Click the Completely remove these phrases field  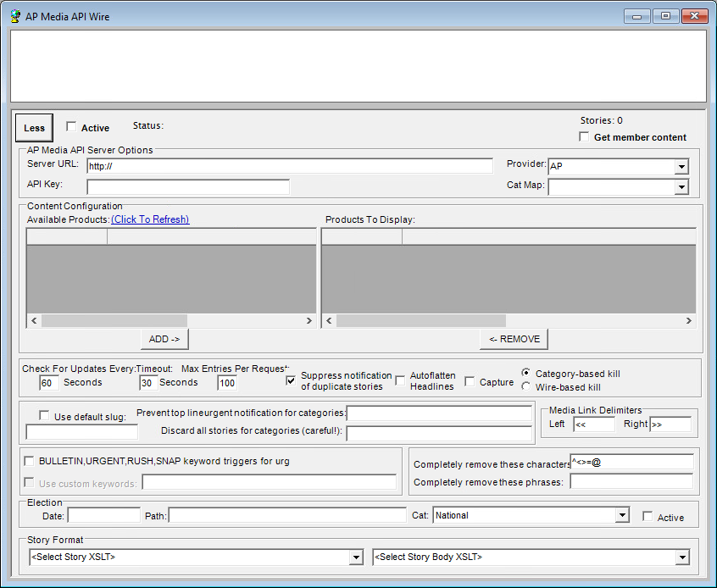(x=632, y=481)
